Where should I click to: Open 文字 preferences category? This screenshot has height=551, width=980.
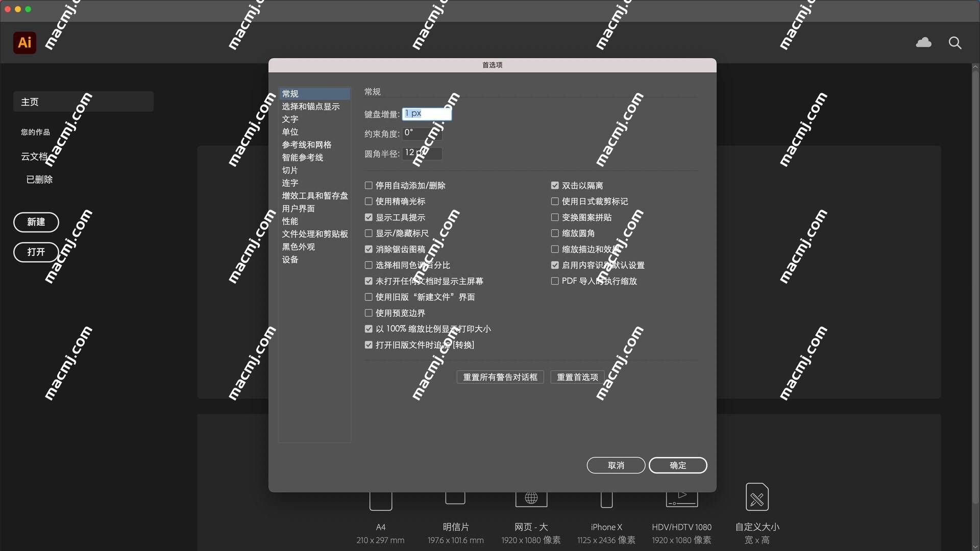pyautogui.click(x=314, y=119)
